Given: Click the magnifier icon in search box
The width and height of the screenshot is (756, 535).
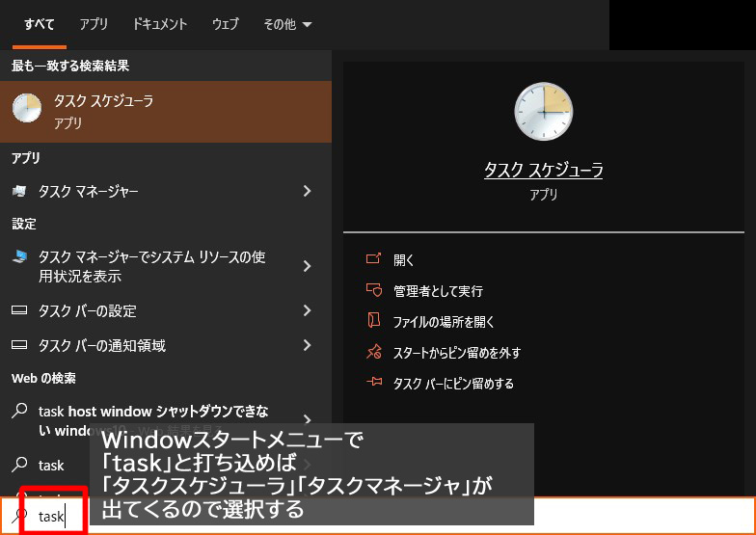Looking at the screenshot, I should coord(19,516).
